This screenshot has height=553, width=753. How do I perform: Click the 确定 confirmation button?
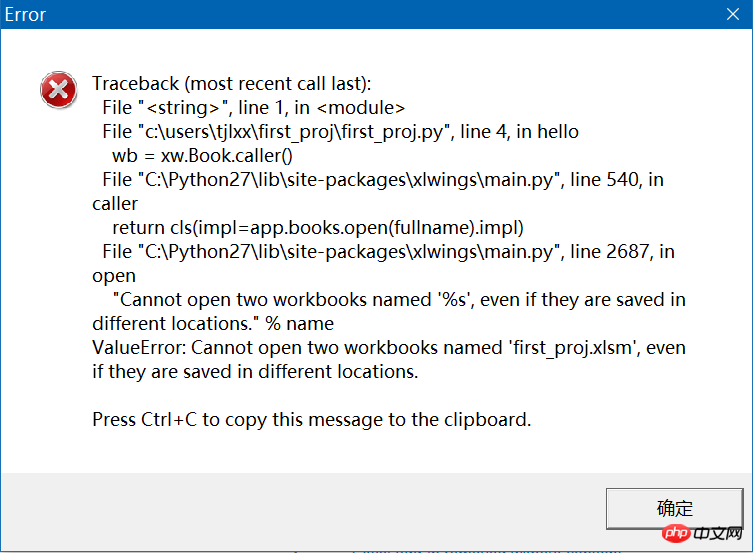point(674,508)
